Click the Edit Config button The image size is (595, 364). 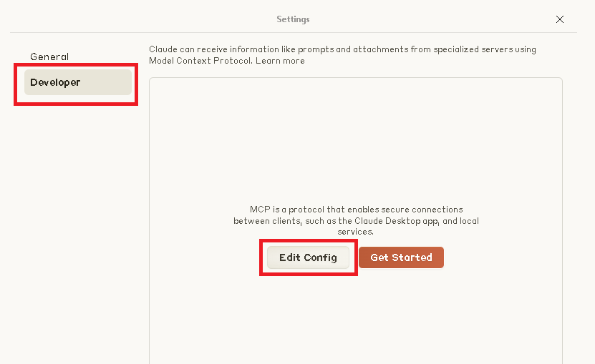tap(308, 257)
